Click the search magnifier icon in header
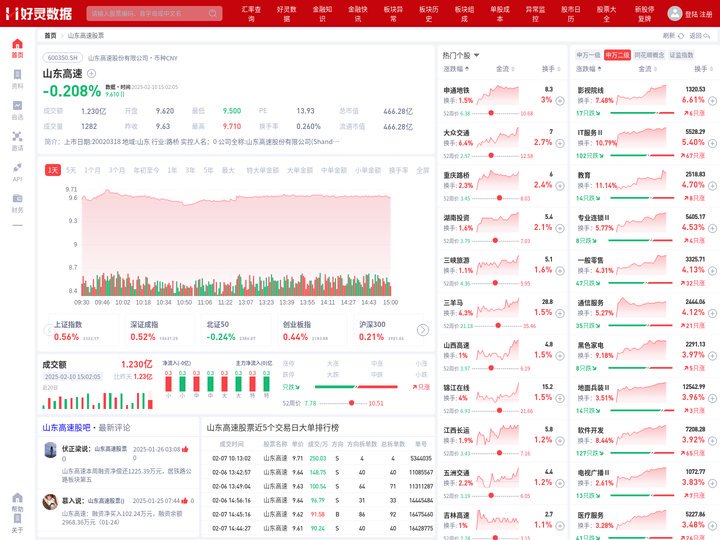This screenshot has width=720, height=540. 213,13
